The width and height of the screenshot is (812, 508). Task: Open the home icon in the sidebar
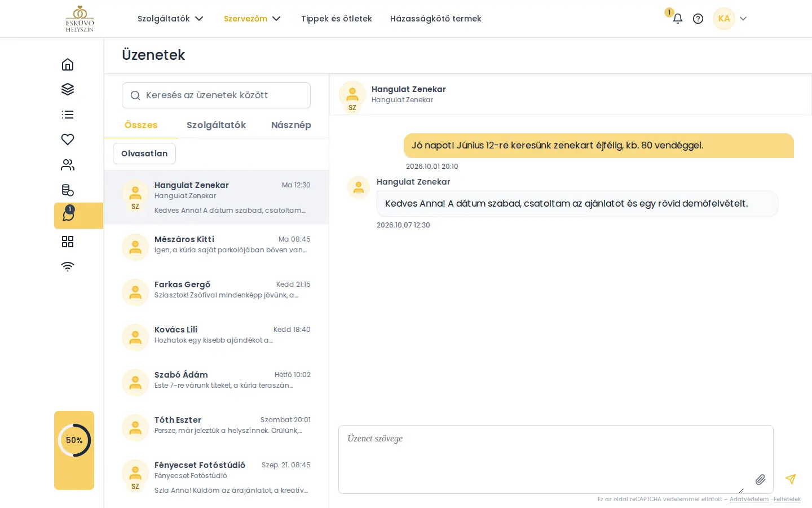(68, 64)
